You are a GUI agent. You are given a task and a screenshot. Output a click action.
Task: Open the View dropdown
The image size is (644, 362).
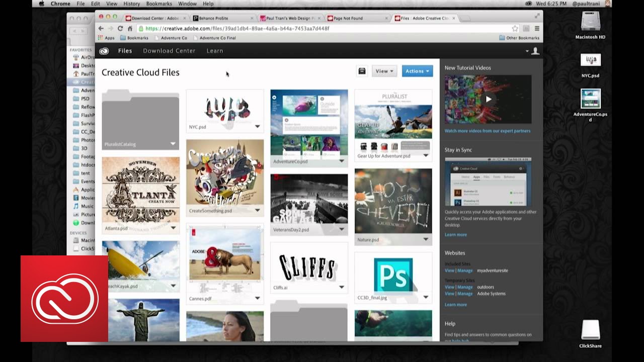click(384, 71)
